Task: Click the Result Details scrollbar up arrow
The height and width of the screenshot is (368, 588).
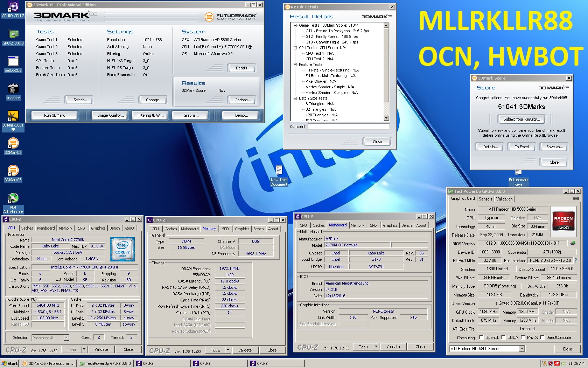Action: pyautogui.click(x=386, y=25)
